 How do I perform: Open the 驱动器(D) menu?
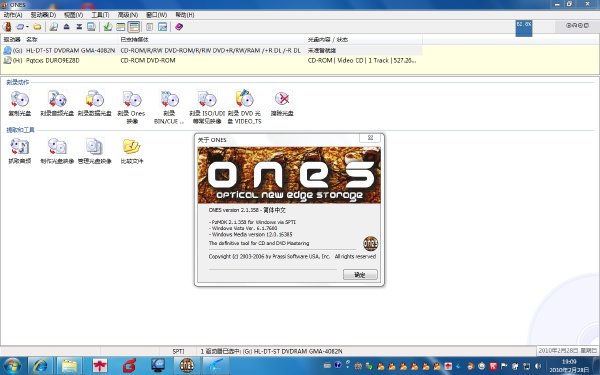[x=43, y=15]
